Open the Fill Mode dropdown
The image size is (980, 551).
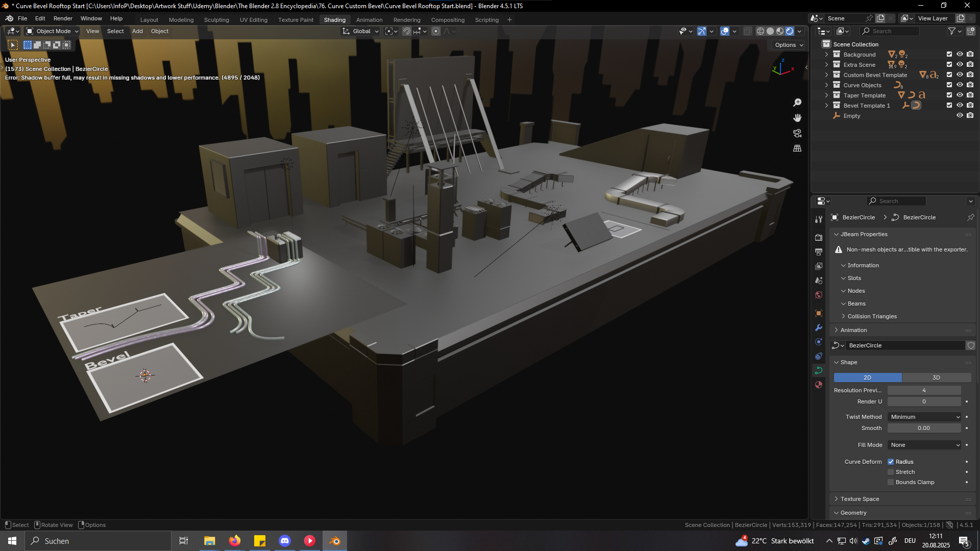coord(924,445)
